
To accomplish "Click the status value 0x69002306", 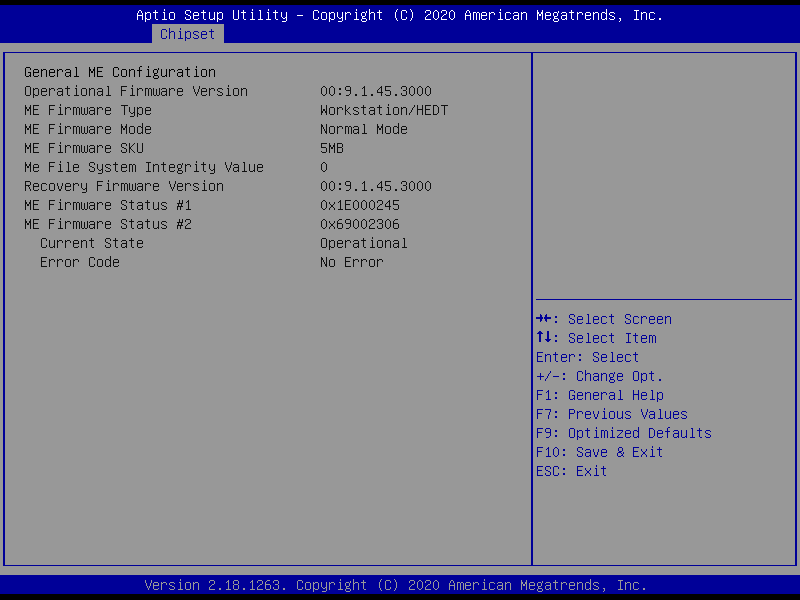I will click(x=360, y=224).
